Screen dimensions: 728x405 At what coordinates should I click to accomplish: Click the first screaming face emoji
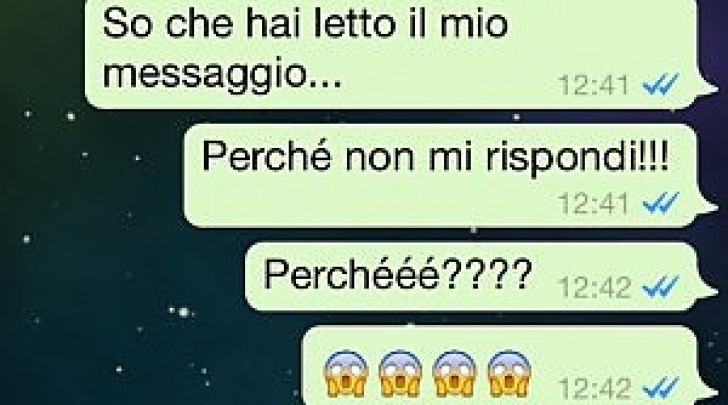point(345,374)
